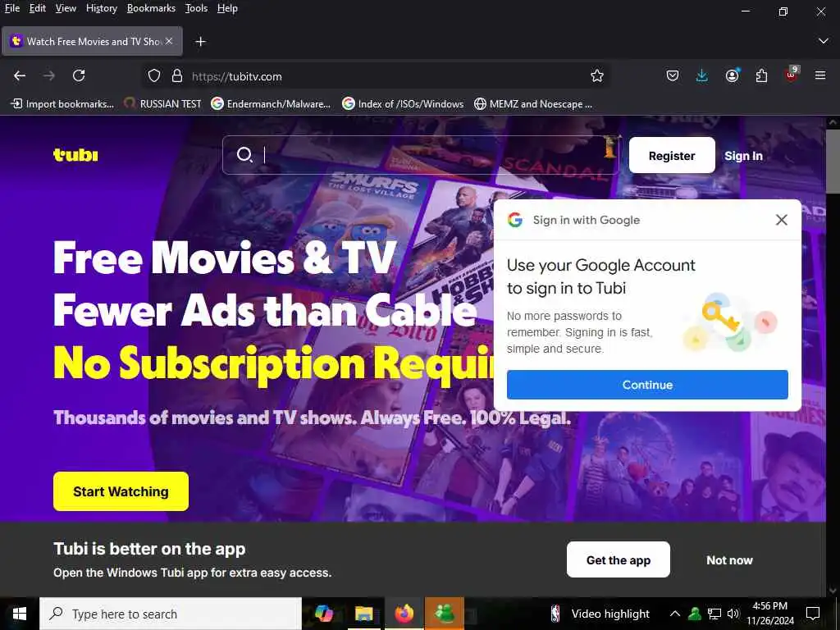
Task: Click the Windows taskbar search box
Action: pos(171,614)
